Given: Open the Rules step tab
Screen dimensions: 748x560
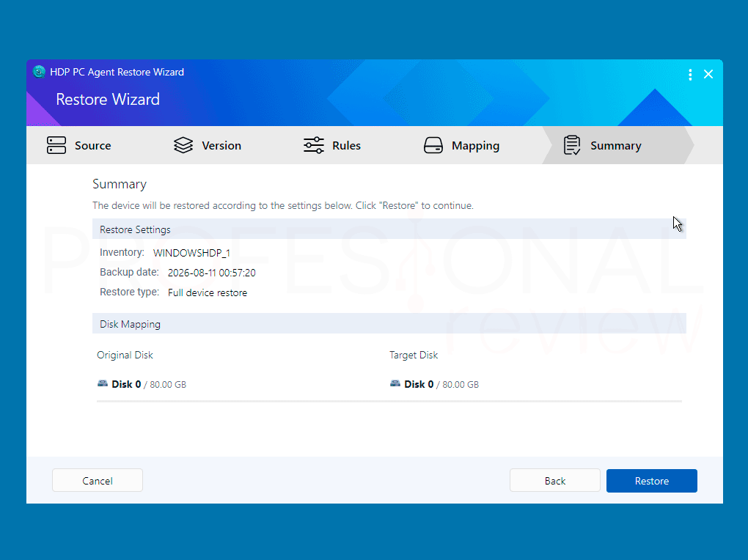Looking at the screenshot, I should point(332,145).
